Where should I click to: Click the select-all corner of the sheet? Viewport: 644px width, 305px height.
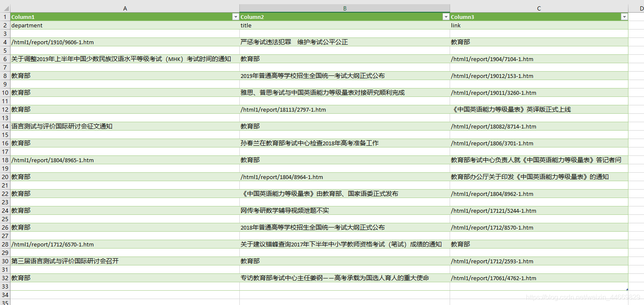click(5, 8)
